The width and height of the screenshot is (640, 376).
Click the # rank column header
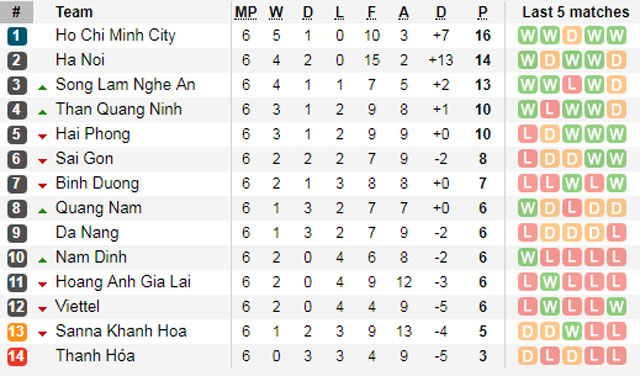pos(16,12)
